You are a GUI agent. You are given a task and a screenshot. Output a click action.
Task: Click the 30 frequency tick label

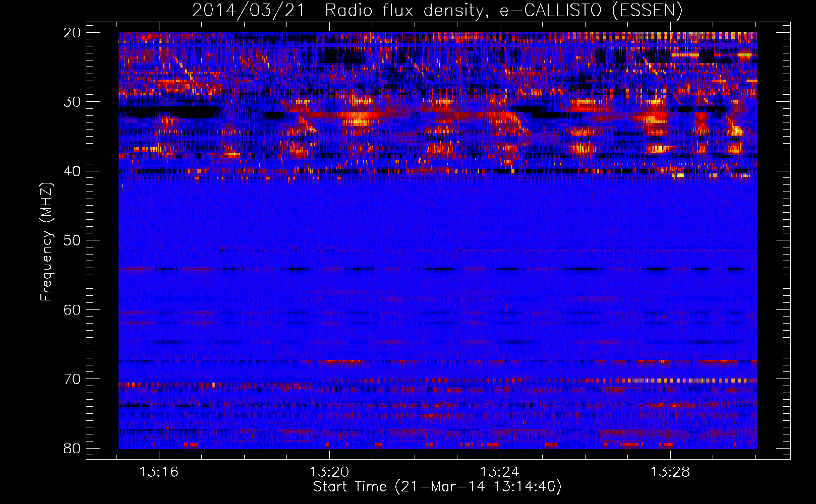(x=72, y=102)
